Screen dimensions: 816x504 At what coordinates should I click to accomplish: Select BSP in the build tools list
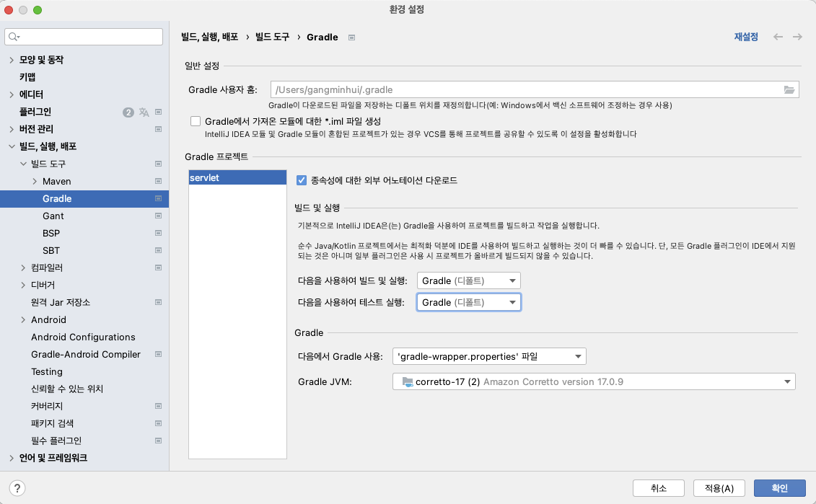point(51,233)
